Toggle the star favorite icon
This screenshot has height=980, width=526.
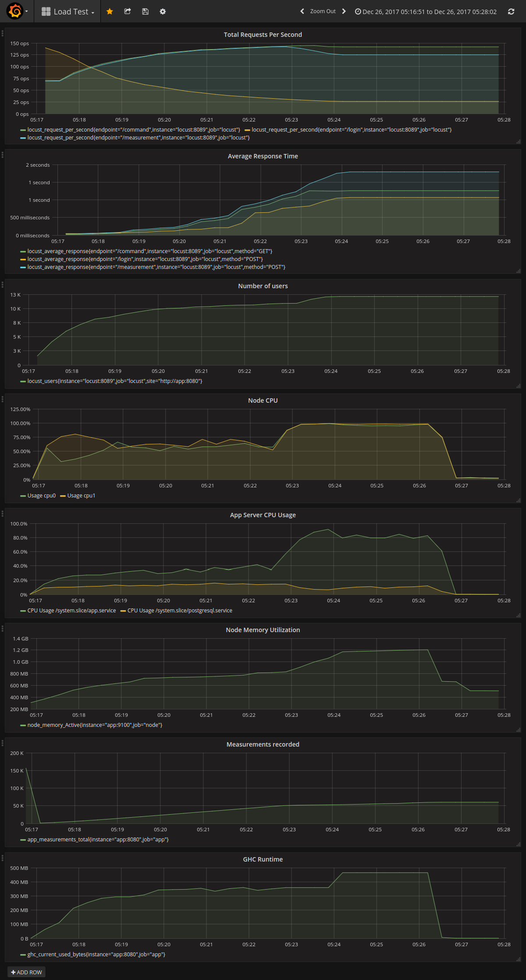click(x=110, y=11)
